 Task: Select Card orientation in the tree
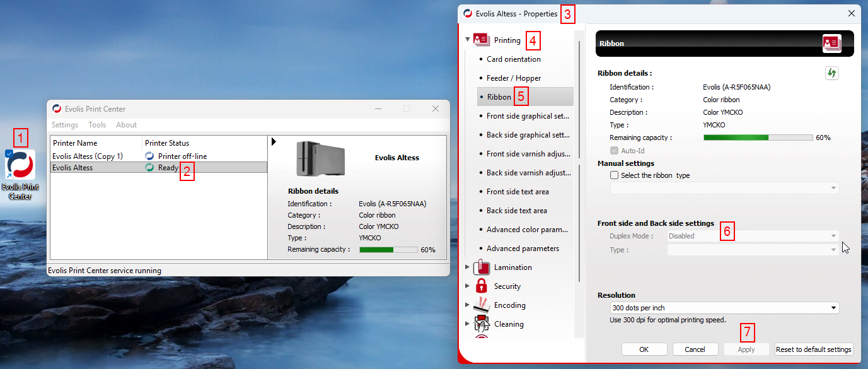tap(513, 59)
